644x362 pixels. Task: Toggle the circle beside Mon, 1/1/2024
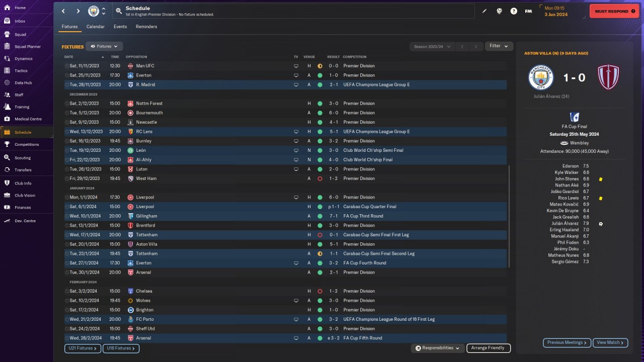point(67,198)
